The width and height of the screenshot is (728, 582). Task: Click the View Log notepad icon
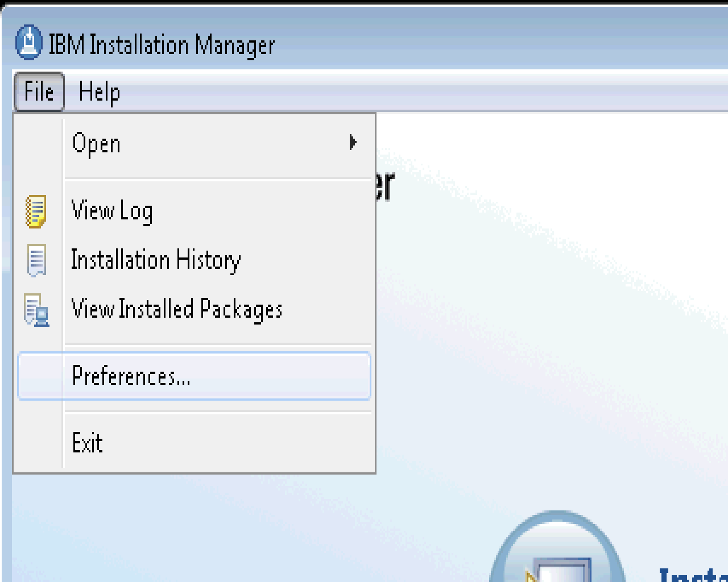click(36, 211)
